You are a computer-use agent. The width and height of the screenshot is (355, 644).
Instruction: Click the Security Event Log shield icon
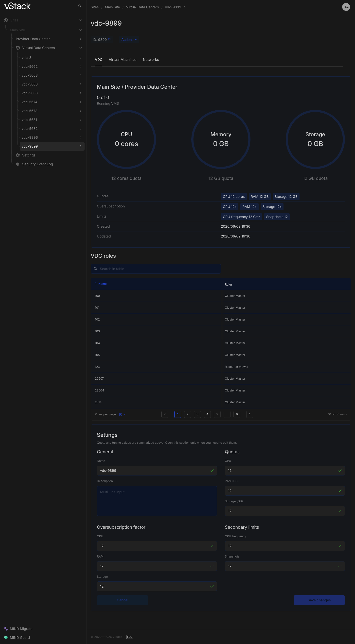coord(18,164)
